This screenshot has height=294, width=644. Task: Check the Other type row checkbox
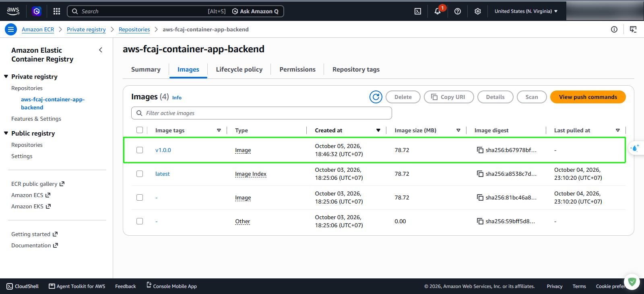140,221
